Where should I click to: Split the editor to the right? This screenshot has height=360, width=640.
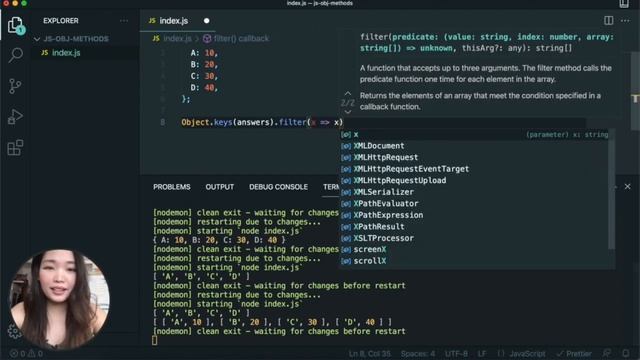(608, 20)
